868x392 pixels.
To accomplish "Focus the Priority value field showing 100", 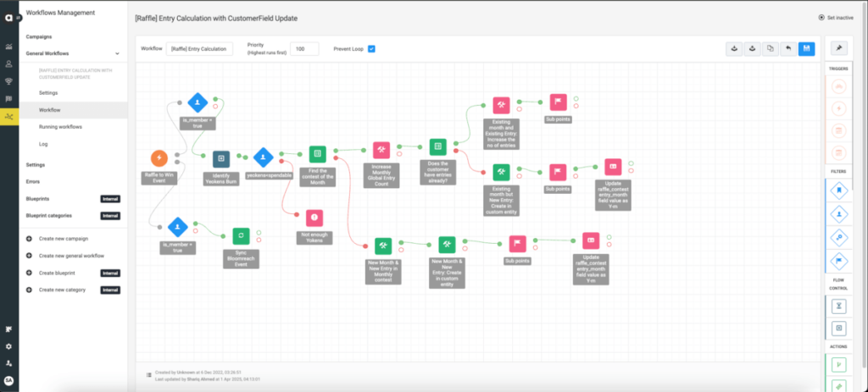I will click(304, 48).
